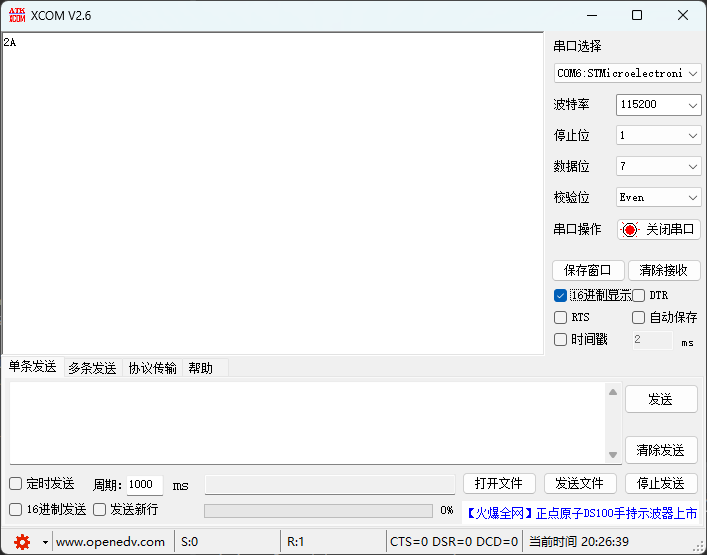Click the 停止发送 button

661,484
